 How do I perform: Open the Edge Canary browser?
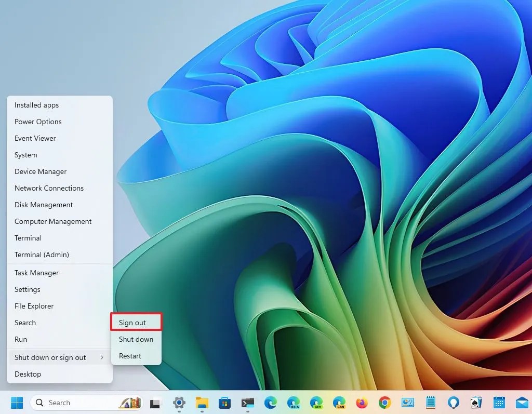339,403
